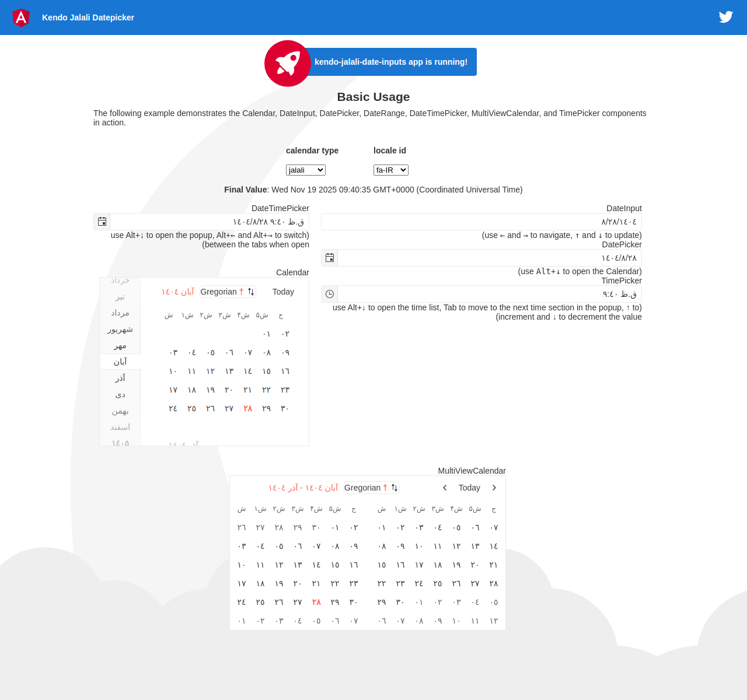The width and height of the screenshot is (747, 700).
Task: Select highlighted red day ٢٨ in the single Calendar
Action: pos(248,408)
